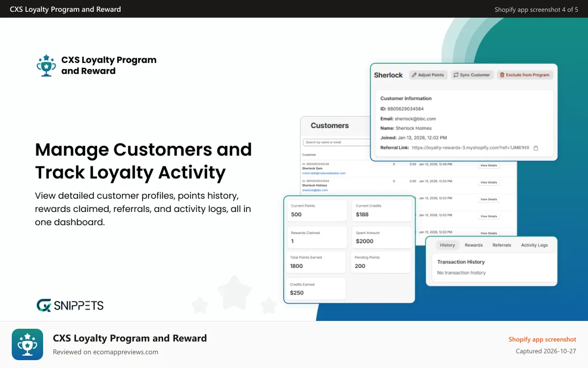
Task: Open the Referrals tab
Action: [x=502, y=245]
